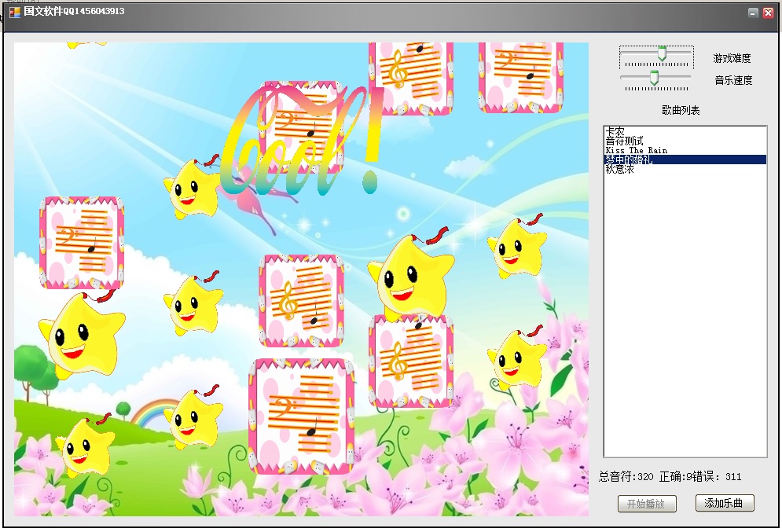Screen dimensions: 782x532
Task: Click the 错误: 311 error counter
Action: (x=718, y=477)
